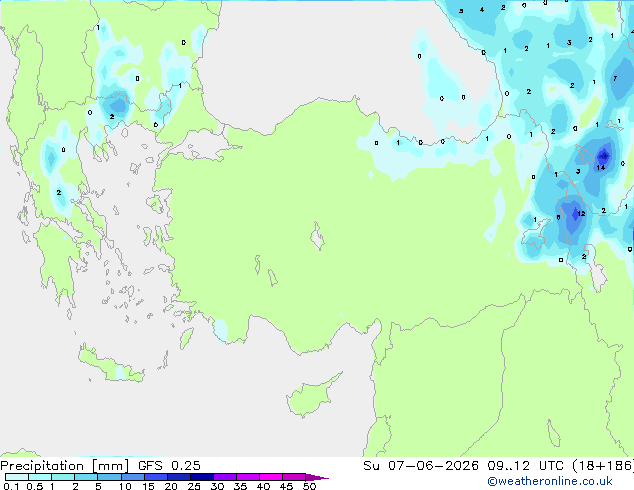Click the '25' legend scale label
Screen dimensions: 634x490
[194, 486]
